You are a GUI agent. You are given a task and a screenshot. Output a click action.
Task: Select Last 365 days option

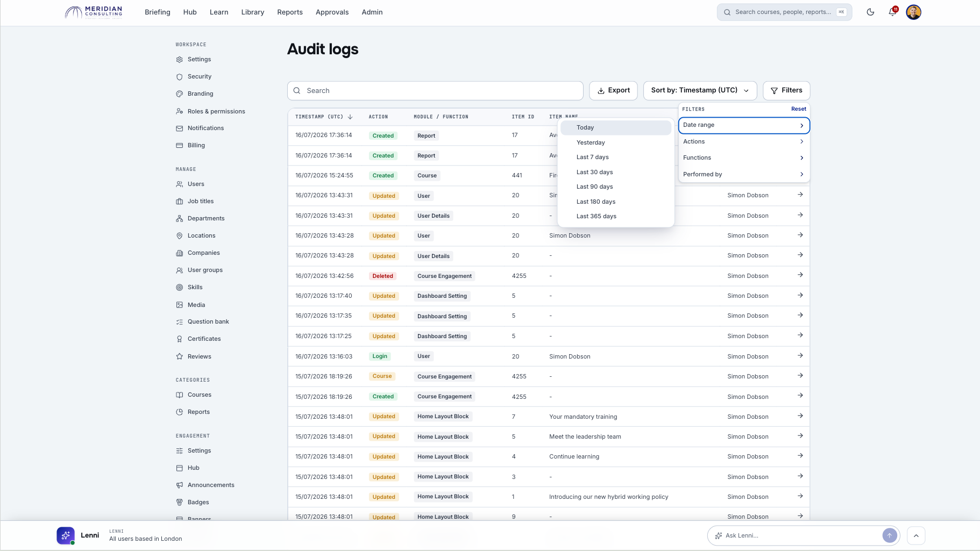[x=616, y=216]
